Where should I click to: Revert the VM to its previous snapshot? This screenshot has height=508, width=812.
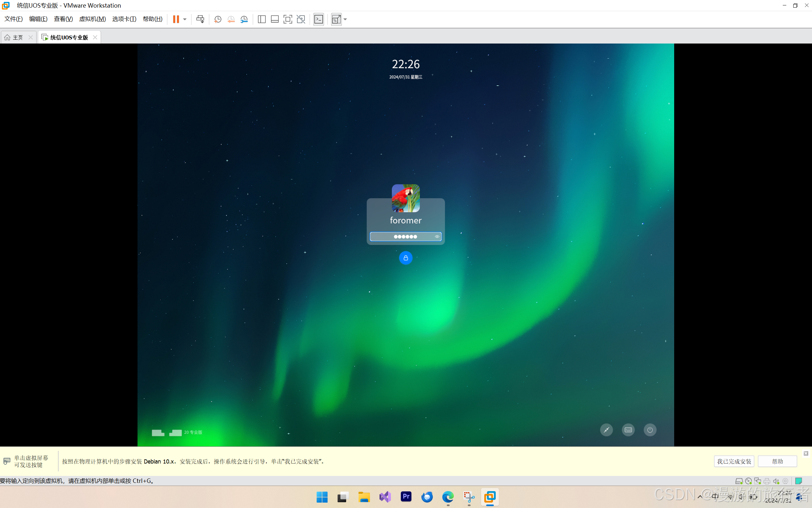coord(231,19)
